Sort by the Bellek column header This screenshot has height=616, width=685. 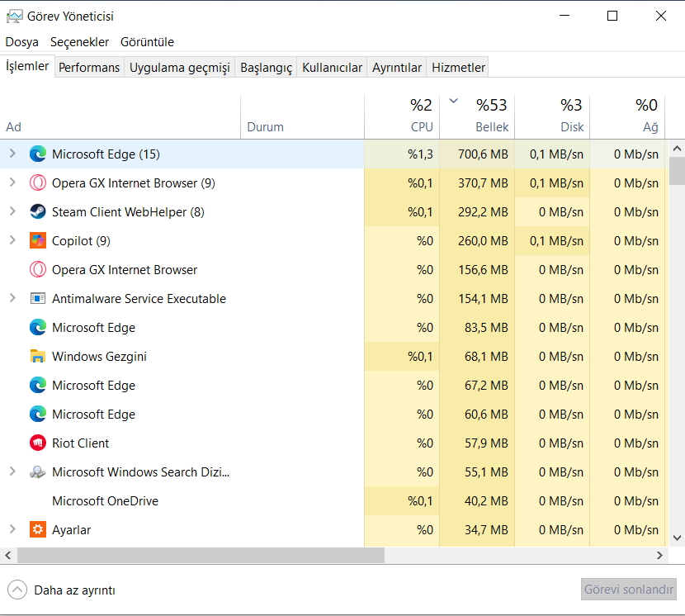tap(477, 116)
